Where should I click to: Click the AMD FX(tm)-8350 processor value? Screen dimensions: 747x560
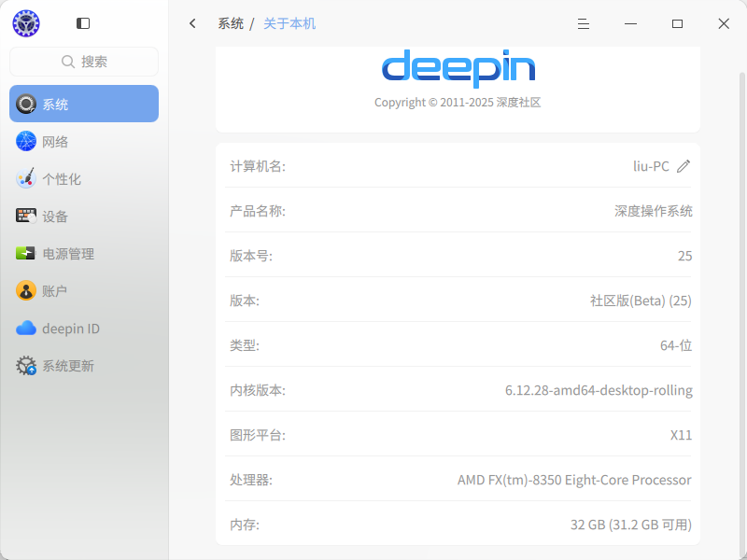pos(574,480)
